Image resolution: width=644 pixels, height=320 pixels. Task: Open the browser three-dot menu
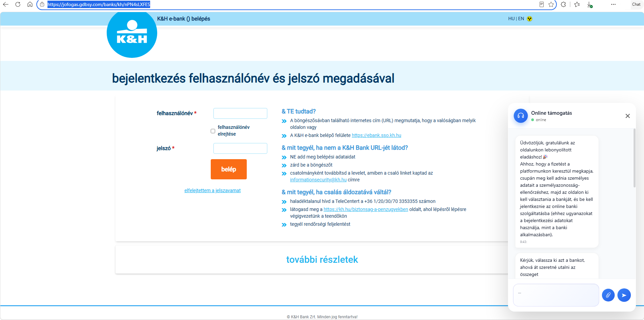(x=613, y=4)
